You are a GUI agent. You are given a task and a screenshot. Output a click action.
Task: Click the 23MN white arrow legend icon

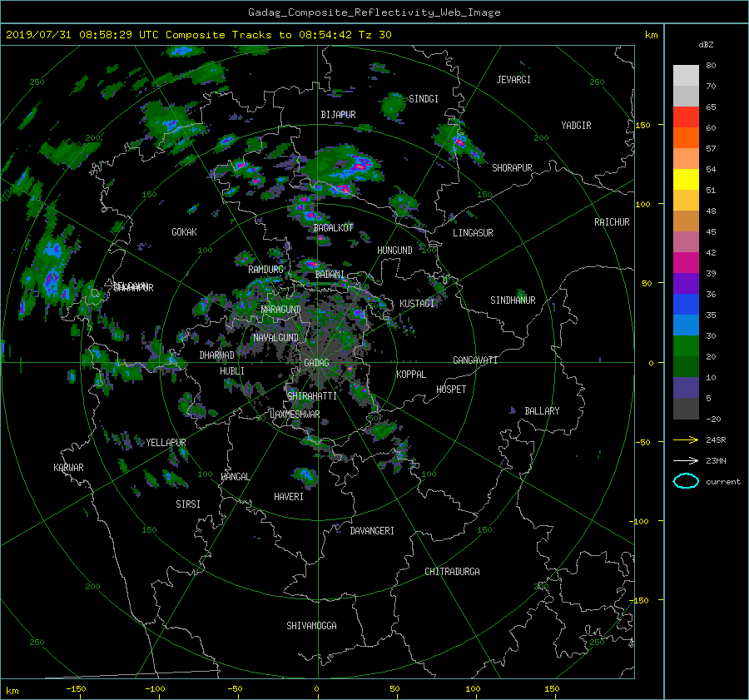pyautogui.click(x=686, y=460)
